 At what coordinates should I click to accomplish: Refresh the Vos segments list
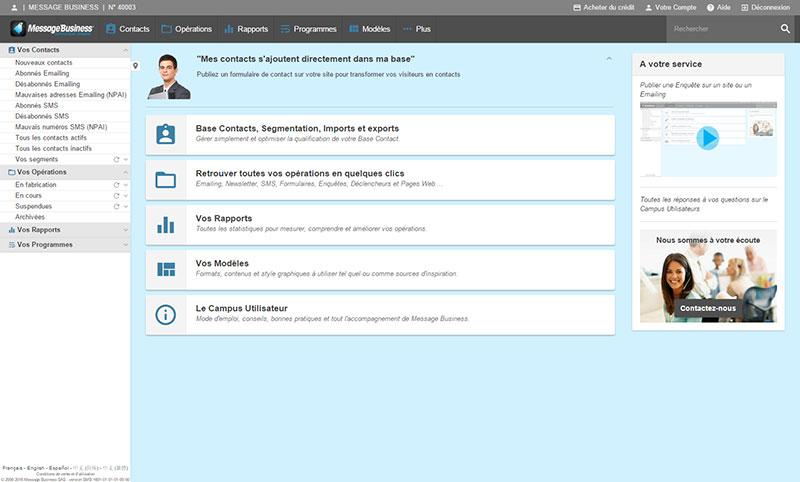coord(116,159)
